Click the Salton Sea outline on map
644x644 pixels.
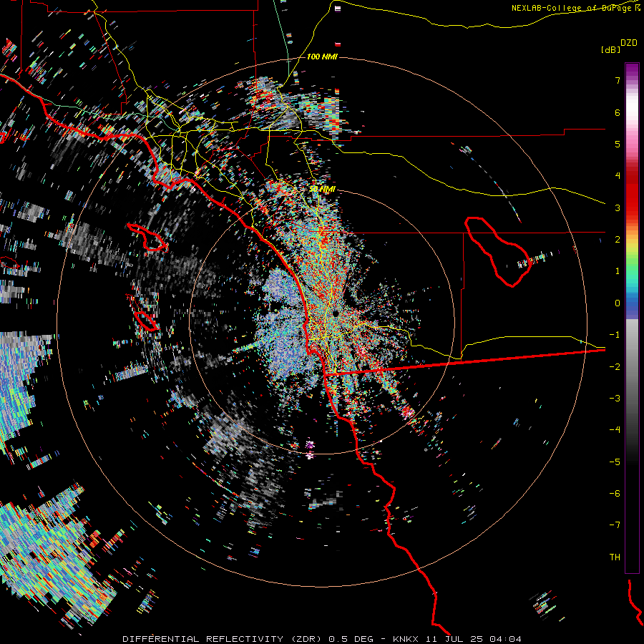pos(498,252)
